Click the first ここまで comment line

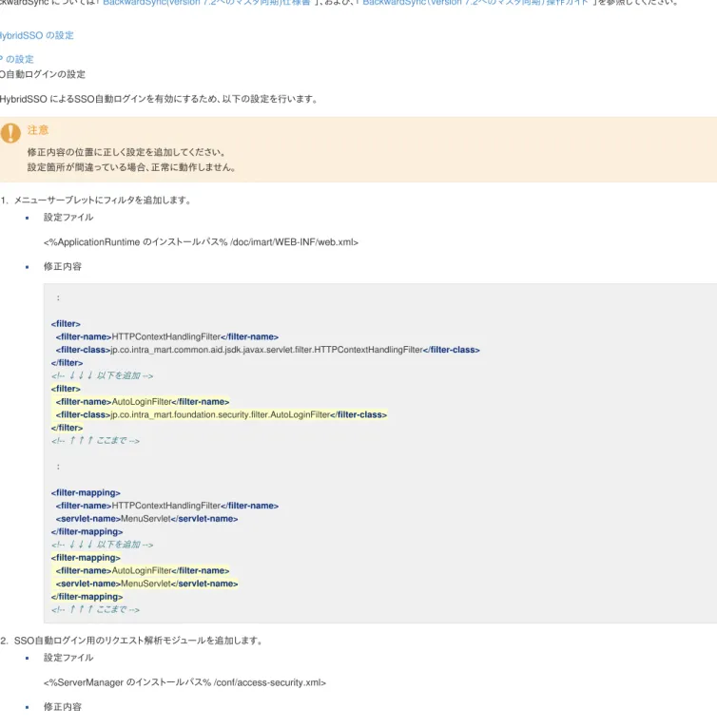[x=95, y=441]
